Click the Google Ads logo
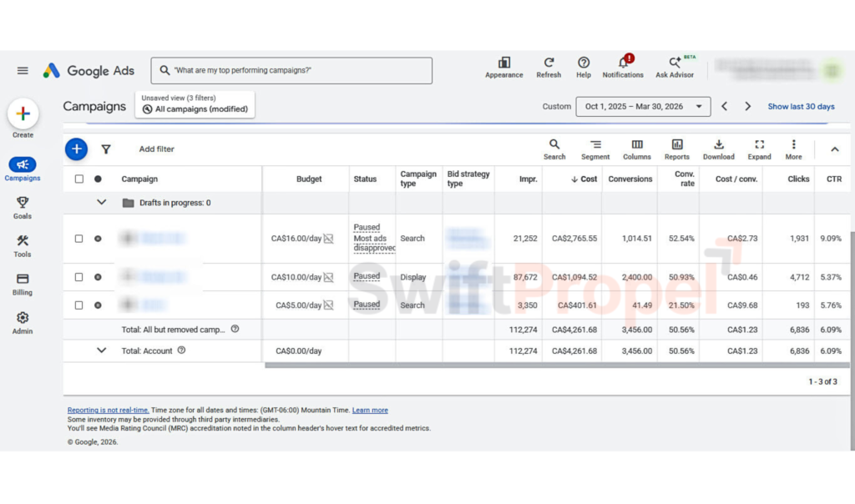 pyautogui.click(x=89, y=70)
